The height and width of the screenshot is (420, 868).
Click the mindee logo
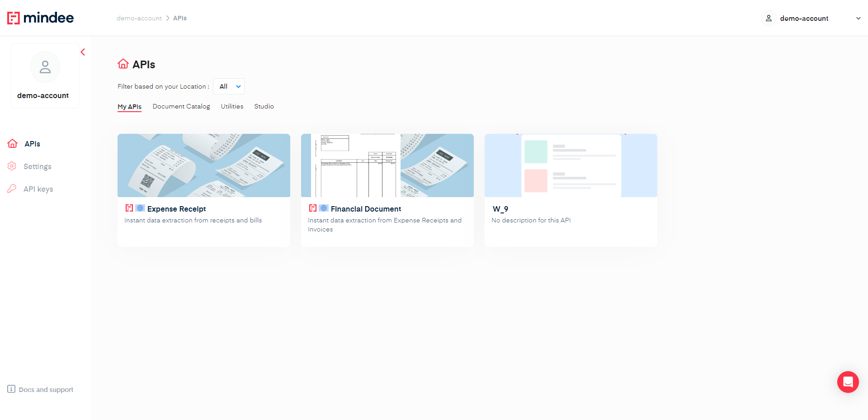(40, 18)
